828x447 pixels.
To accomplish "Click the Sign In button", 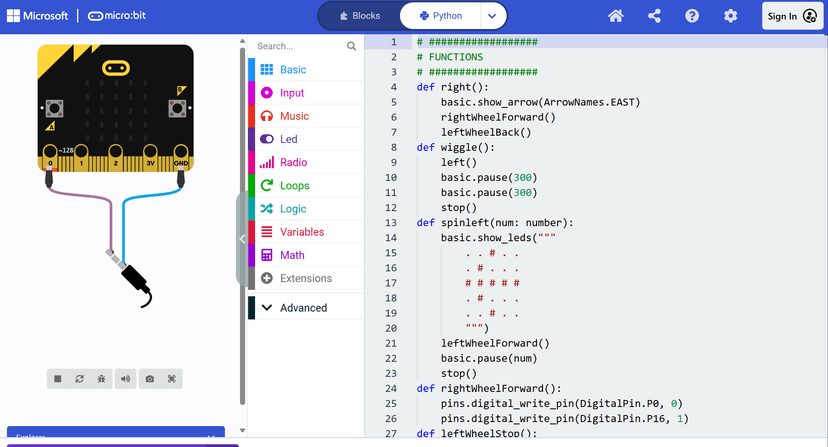I will pos(794,16).
